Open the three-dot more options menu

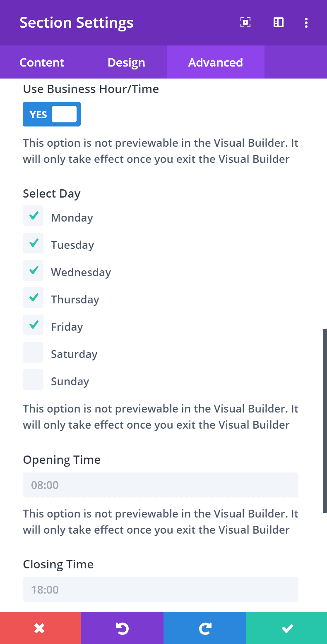click(306, 22)
